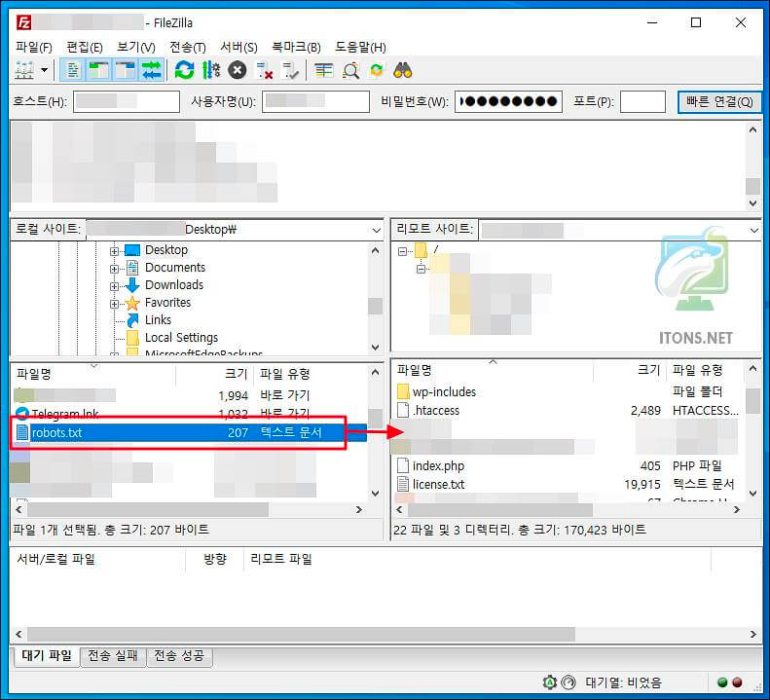Toggle local directory tree view icon

[x=99, y=70]
